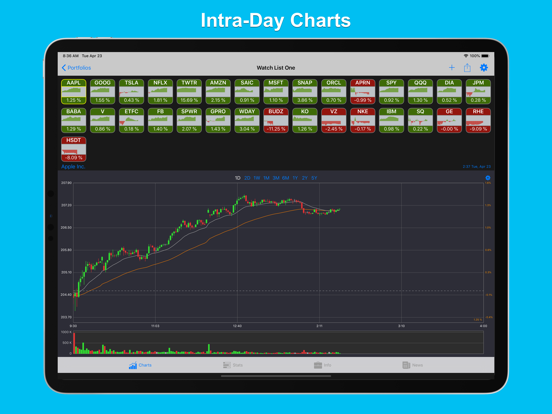Select the SAIC ticker tile
This screenshot has height=414, width=552.
247,92
